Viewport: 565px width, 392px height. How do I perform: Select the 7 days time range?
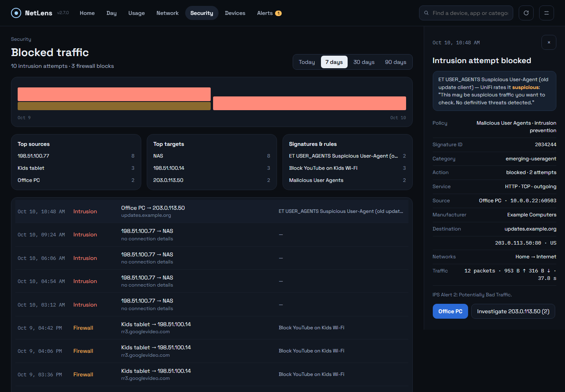pyautogui.click(x=334, y=62)
